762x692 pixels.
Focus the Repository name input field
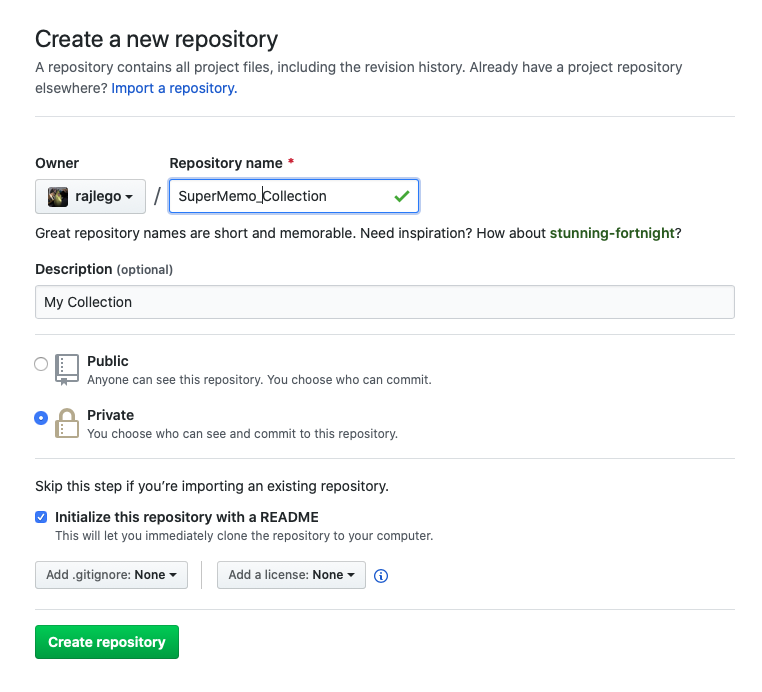(x=294, y=196)
